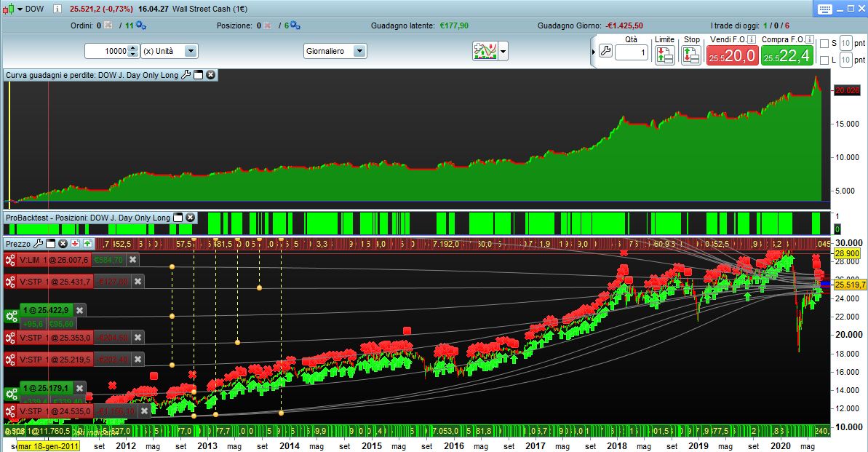
Task: Maximize the ProBacktest Posizioni panel
Action: click(178, 218)
